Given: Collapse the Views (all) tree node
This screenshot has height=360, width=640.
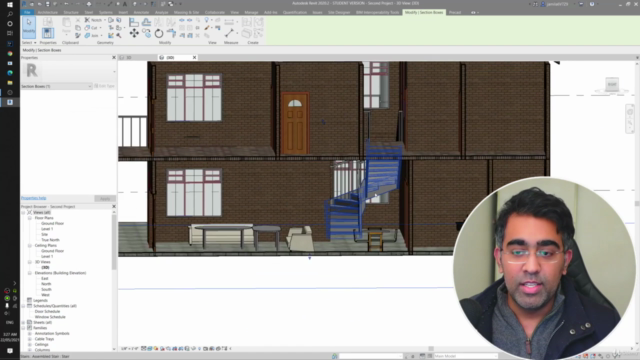Looking at the screenshot, I should (24, 212).
